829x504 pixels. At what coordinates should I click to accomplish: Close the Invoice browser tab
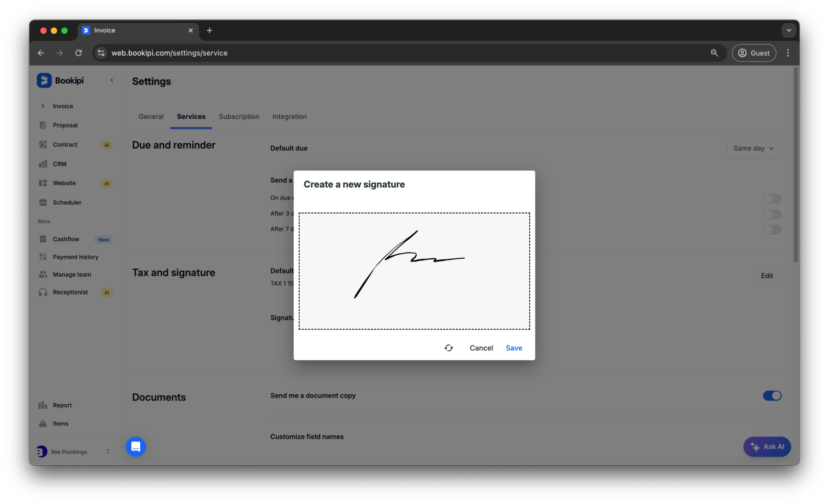coord(191,30)
